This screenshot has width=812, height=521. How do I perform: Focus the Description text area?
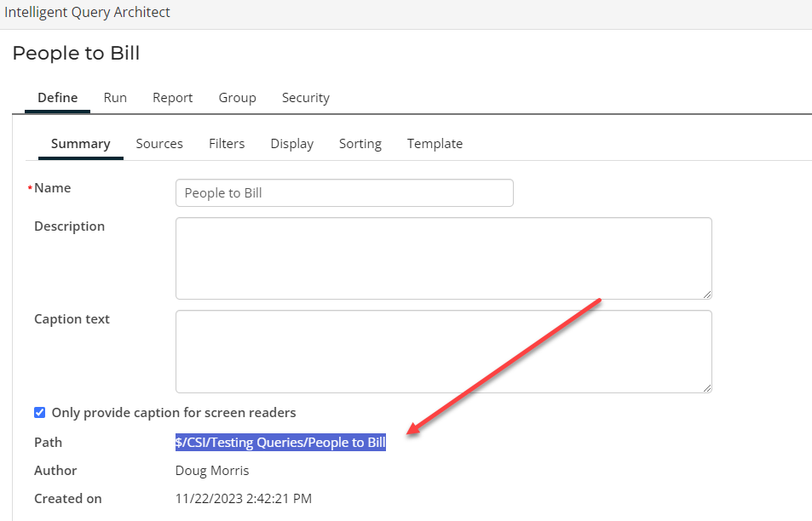tap(443, 258)
